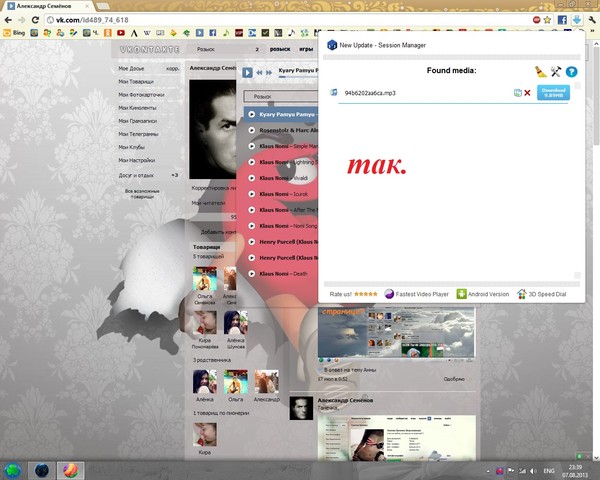Open extension settings tools icon
This screenshot has width=600, height=480.
[x=556, y=72]
